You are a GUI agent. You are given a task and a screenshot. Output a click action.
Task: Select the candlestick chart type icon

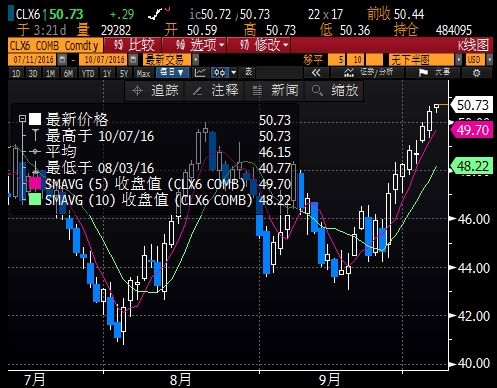pos(220,72)
